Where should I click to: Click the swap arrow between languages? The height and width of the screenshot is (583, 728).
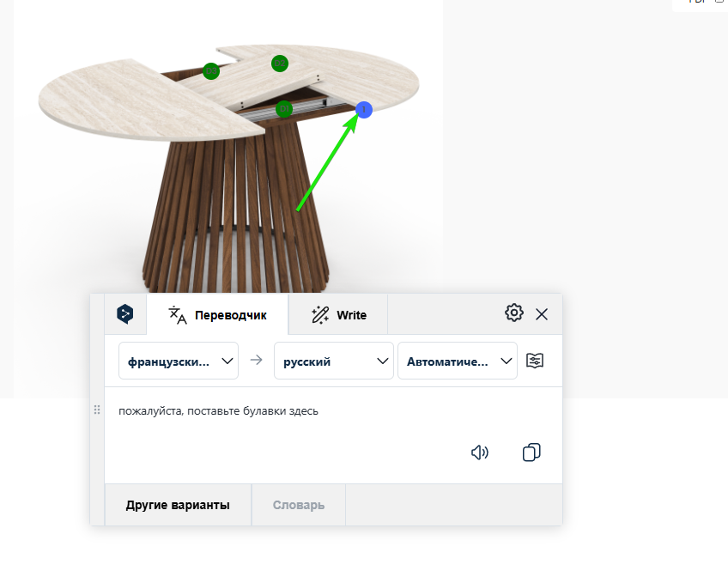click(x=257, y=361)
